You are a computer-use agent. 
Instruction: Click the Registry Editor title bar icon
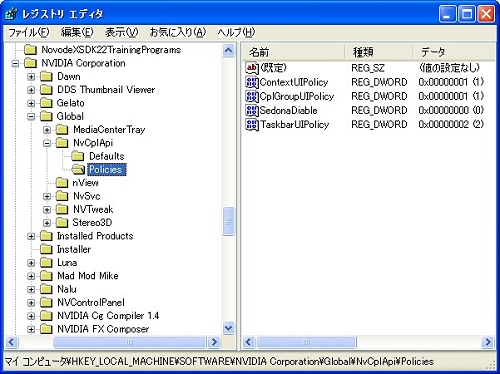[11, 14]
